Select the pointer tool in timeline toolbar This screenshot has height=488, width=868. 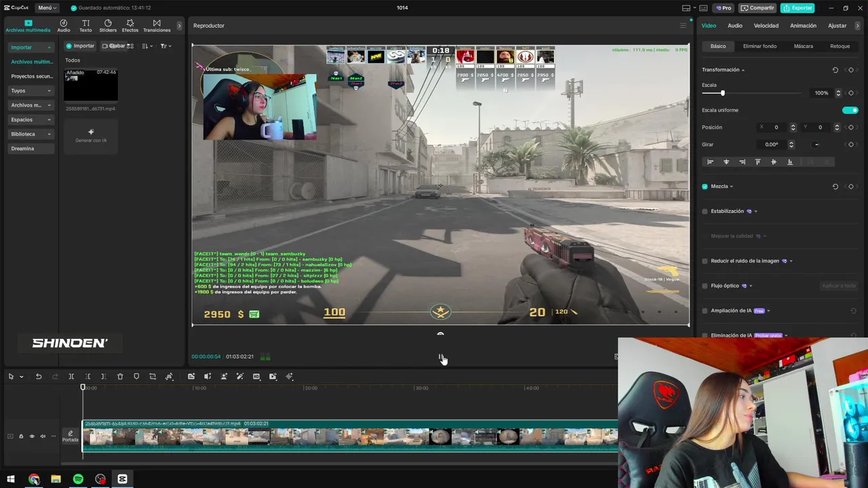click(x=11, y=376)
